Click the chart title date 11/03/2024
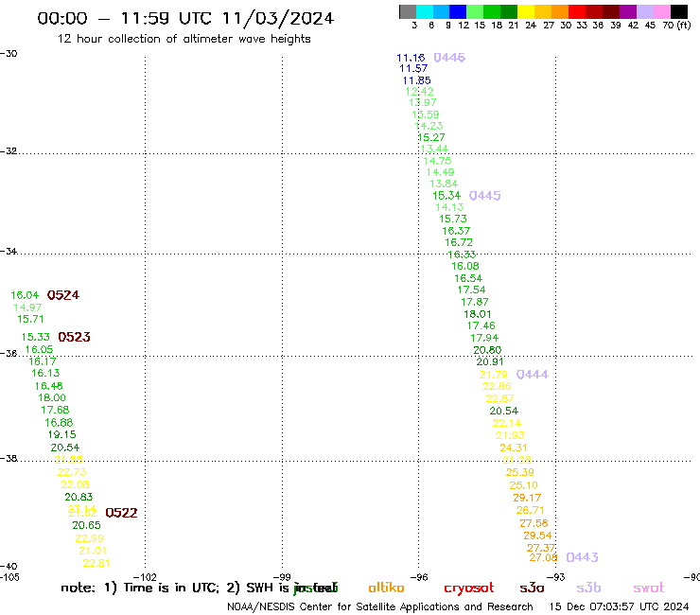 (278, 18)
